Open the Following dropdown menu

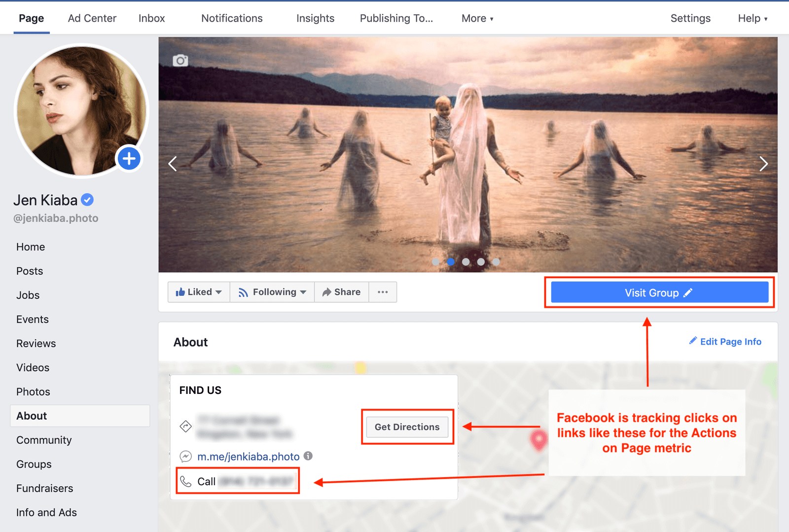[x=272, y=292]
